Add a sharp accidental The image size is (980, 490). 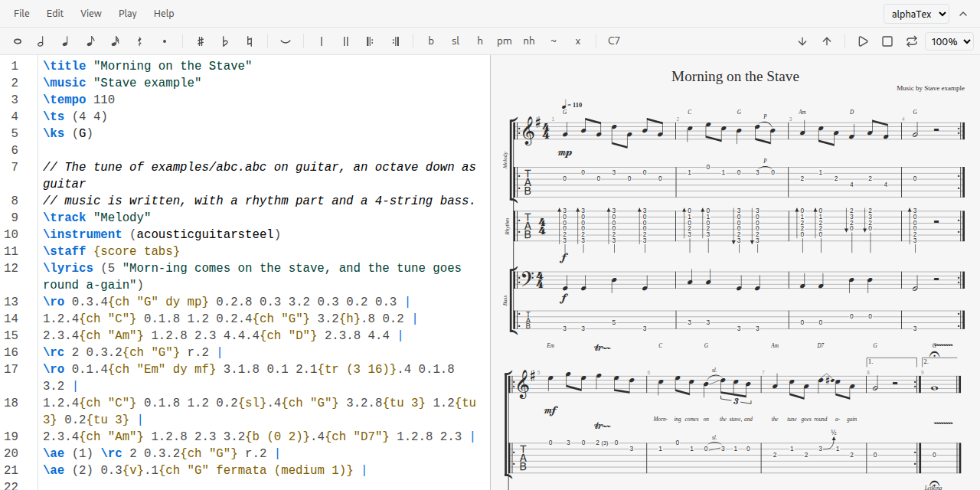201,41
